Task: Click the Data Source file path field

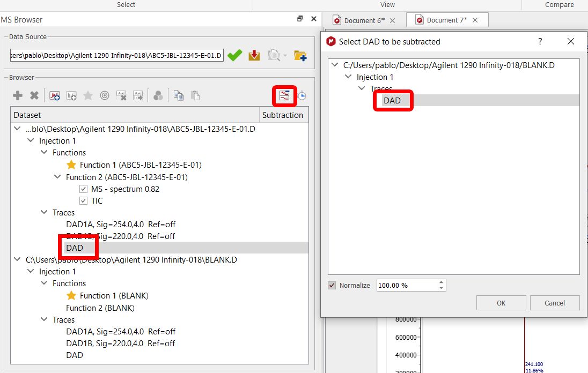Action: point(116,55)
